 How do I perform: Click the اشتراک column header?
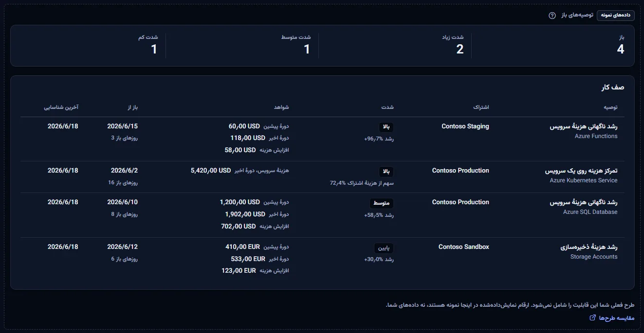[481, 107]
